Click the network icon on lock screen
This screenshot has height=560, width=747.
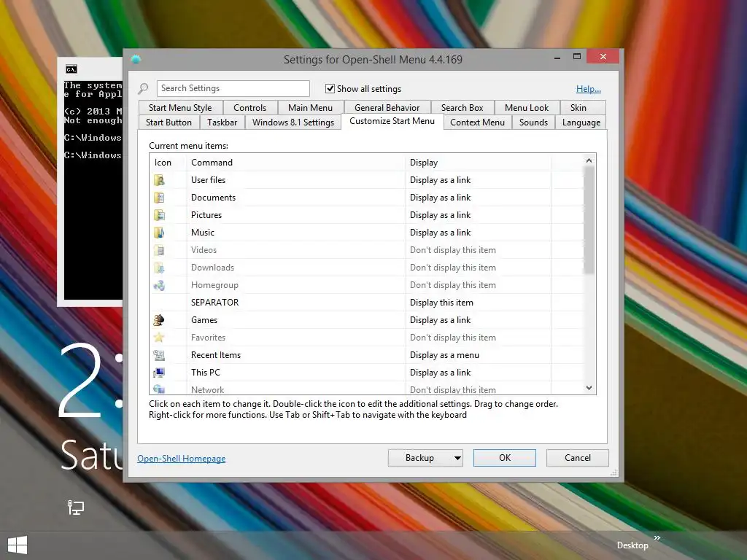pos(76,507)
